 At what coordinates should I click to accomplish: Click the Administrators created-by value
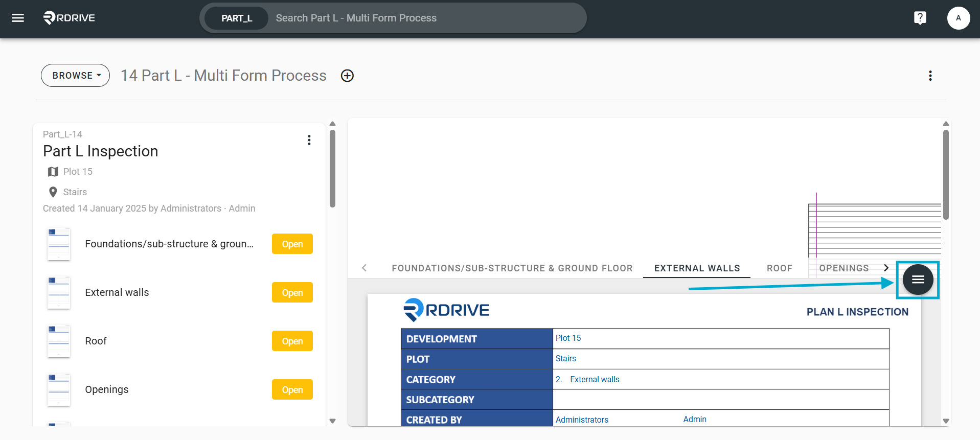[x=582, y=420]
